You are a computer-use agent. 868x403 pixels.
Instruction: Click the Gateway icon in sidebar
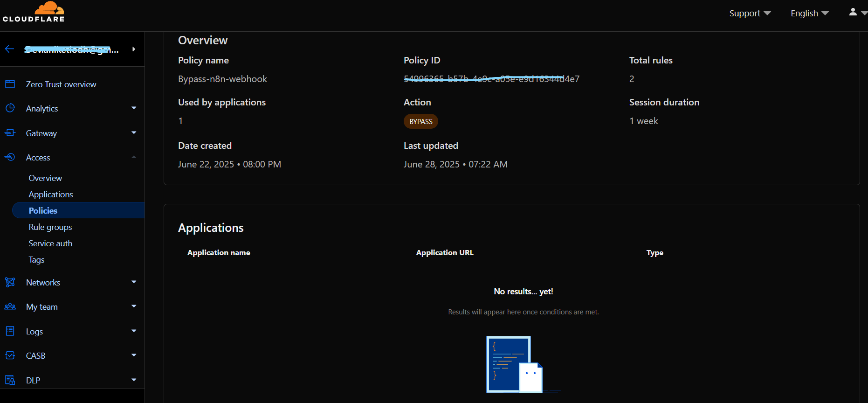pos(10,133)
